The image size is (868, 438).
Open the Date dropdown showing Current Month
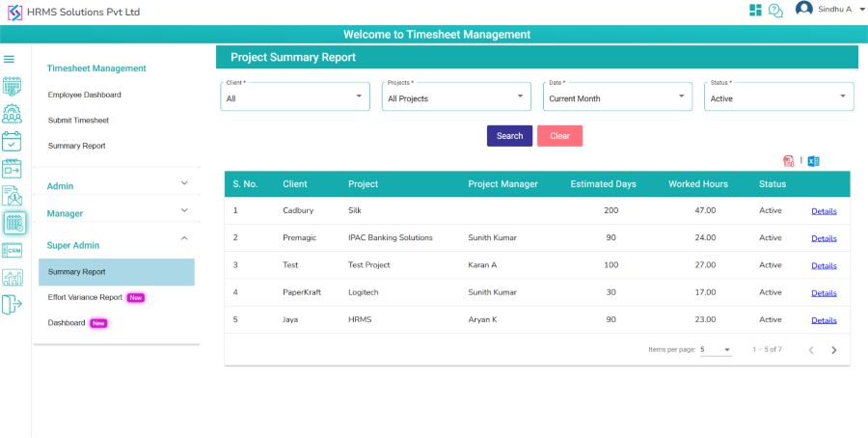coord(617,96)
